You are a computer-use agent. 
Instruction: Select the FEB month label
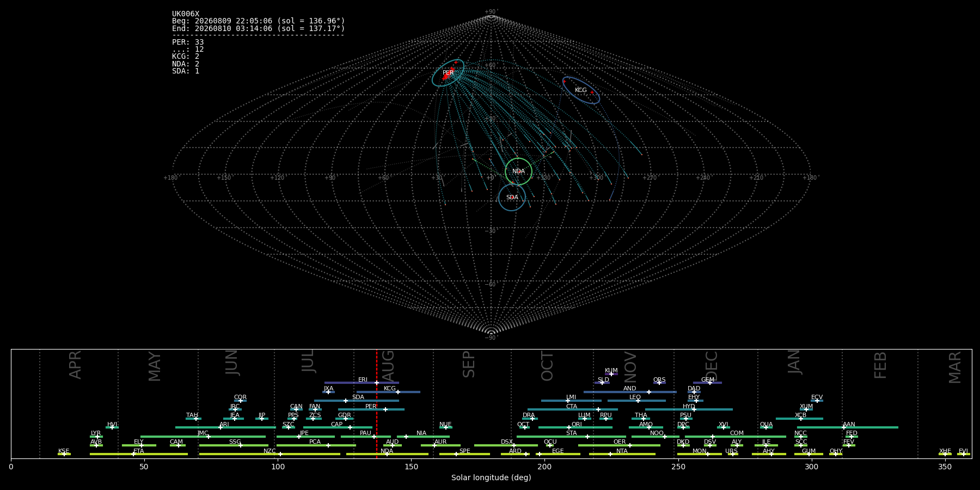(x=880, y=365)
